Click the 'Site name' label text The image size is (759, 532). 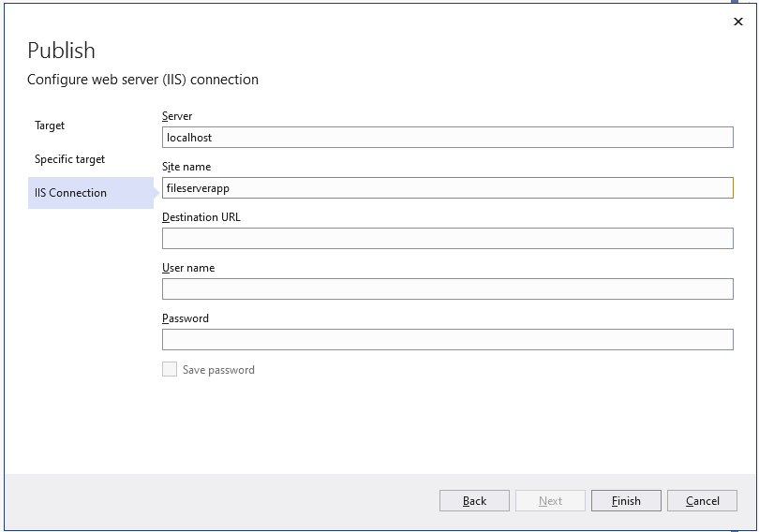(186, 167)
